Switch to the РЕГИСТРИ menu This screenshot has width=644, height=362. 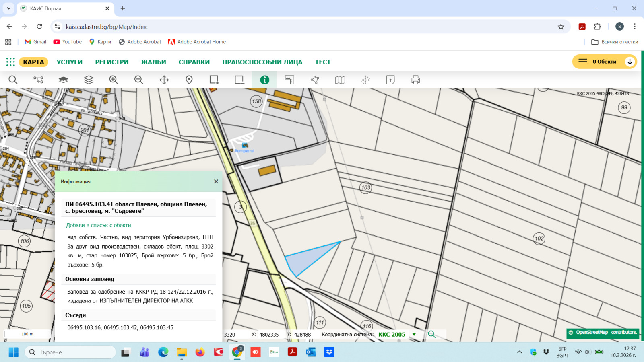point(111,62)
